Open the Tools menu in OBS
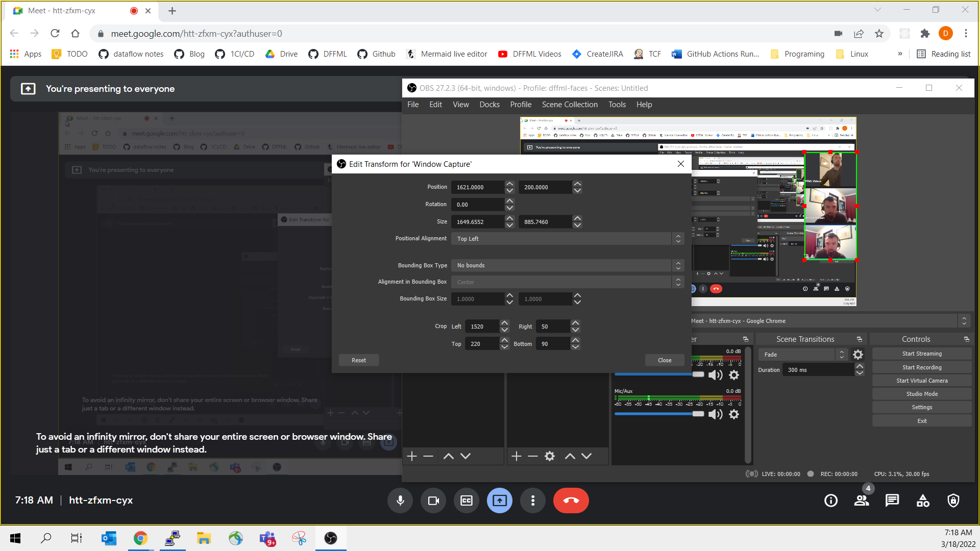Viewport: 980px width, 551px height. 617,104
